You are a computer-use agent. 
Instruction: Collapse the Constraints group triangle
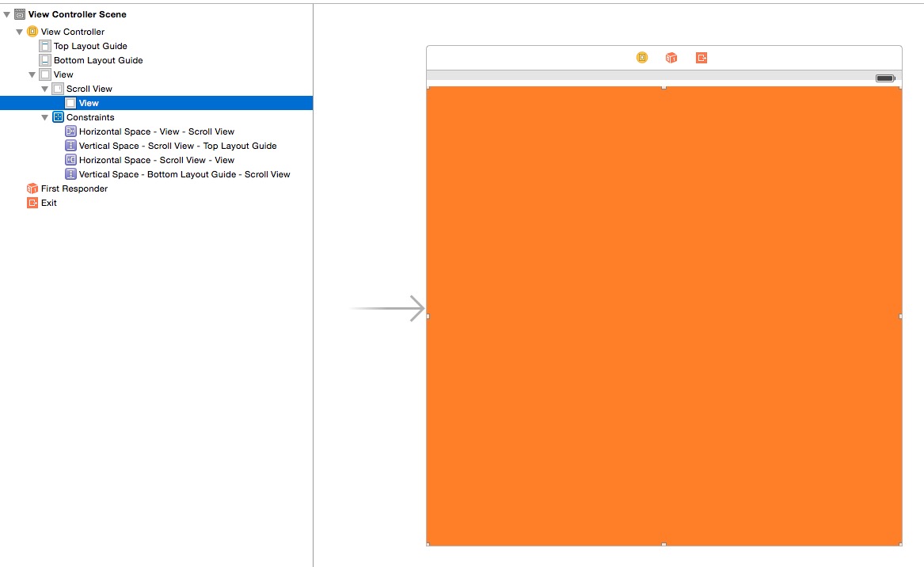point(45,117)
